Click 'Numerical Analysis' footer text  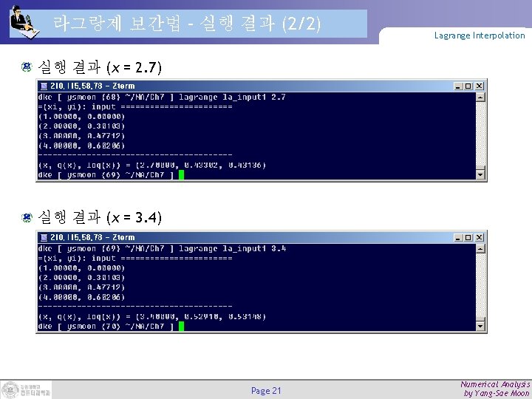(x=495, y=384)
